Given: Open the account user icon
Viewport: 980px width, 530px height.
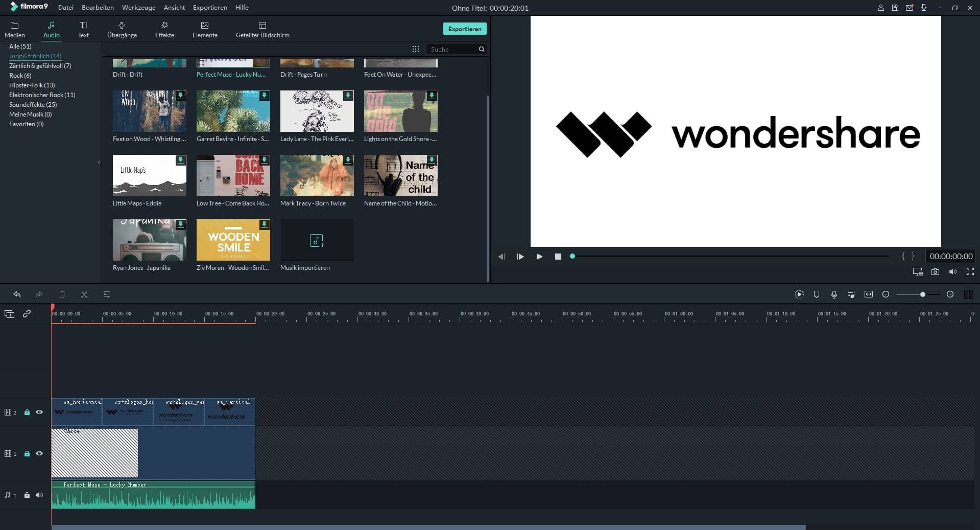Looking at the screenshot, I should (881, 8).
